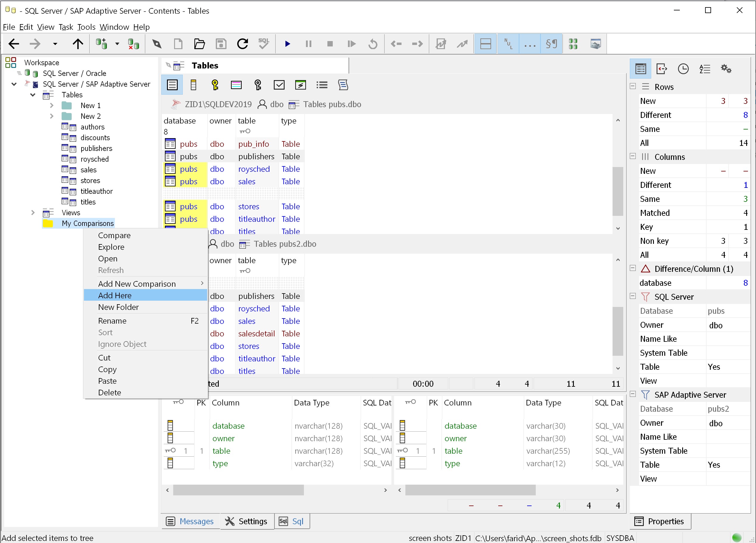Screen dimensions: 756x543
Task: Expand the New 1 folder
Action: pyautogui.click(x=52, y=106)
